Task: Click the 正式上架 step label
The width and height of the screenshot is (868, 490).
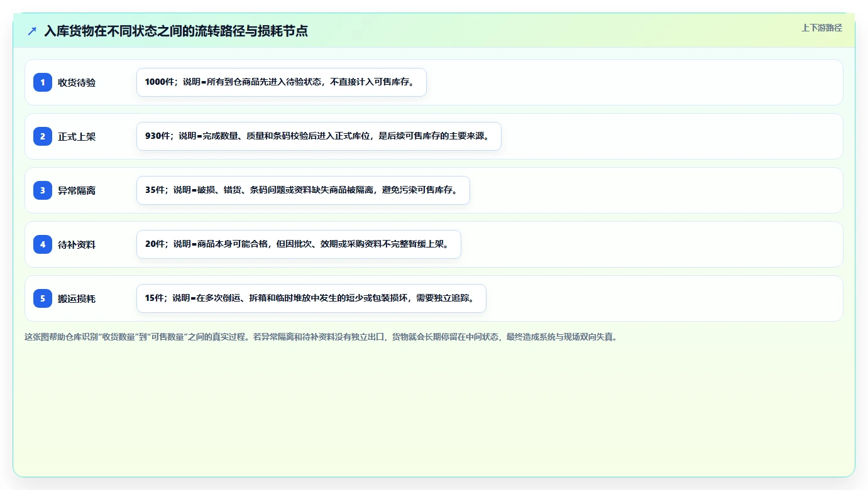Action: tap(77, 136)
